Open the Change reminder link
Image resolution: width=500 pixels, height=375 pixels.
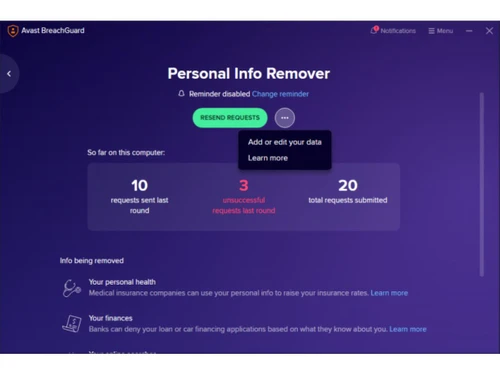point(280,94)
